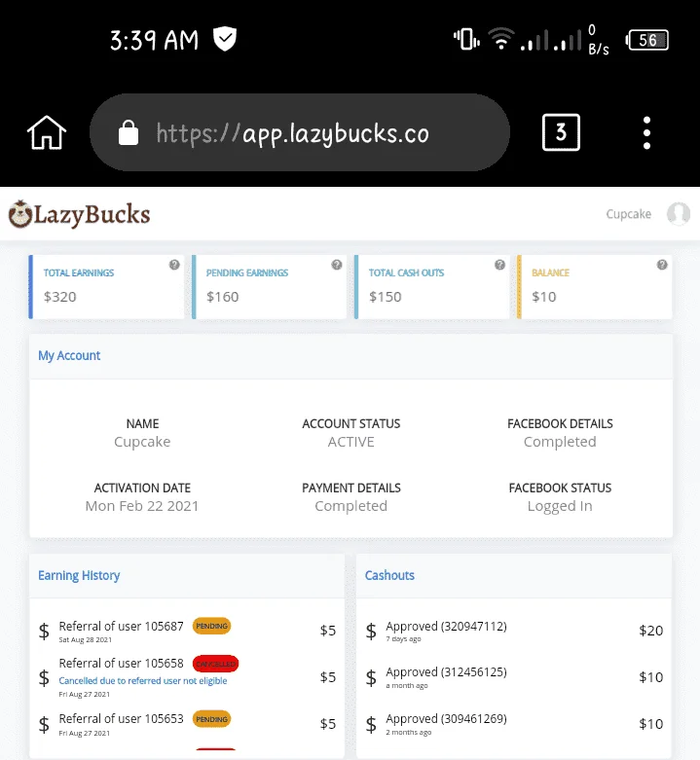Viewport: 700px width, 760px height.
Task: Click the app.lazybucks.co URL field
Action: (300, 132)
